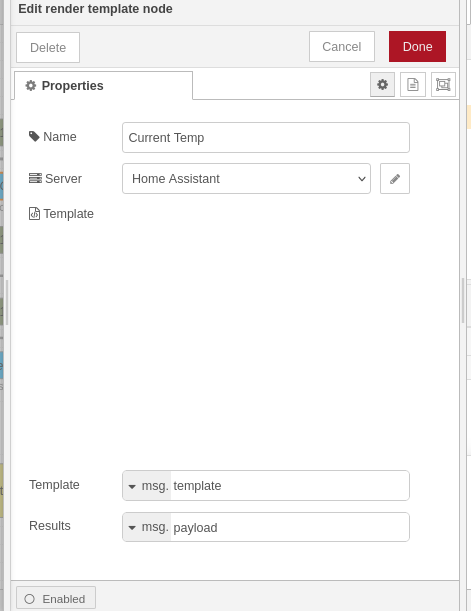Open type selector for Results msg field
This screenshot has width=471, height=611.
pos(147,527)
